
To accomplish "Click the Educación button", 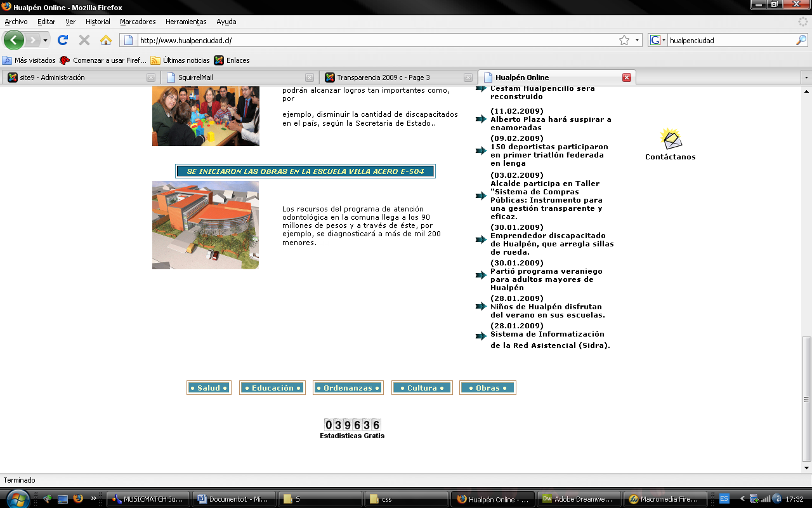I will point(273,388).
